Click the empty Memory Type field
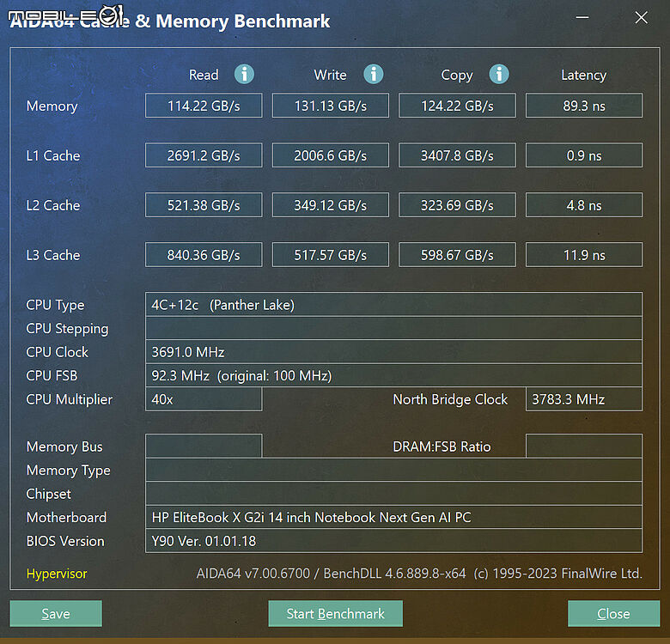This screenshot has height=644, width=670. point(394,470)
